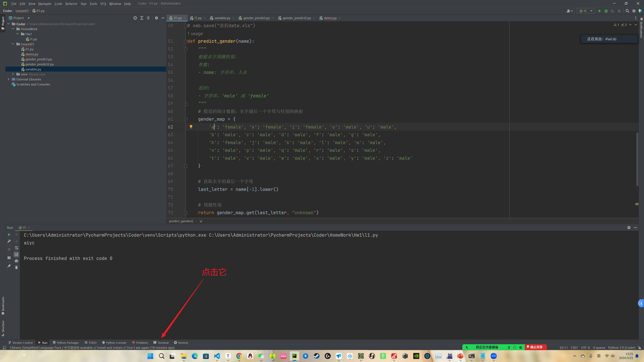The image size is (644, 362).
Task: Collapse the Hw1 folder
Action: click(17, 34)
